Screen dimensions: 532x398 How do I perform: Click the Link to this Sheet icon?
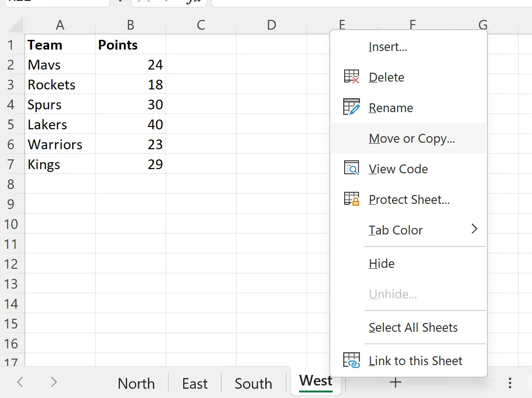[351, 360]
